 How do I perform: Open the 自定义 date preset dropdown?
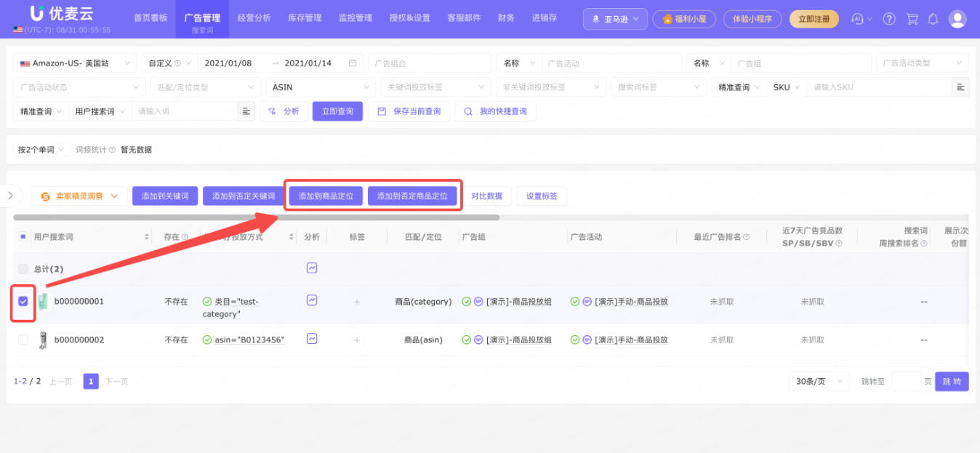point(169,63)
